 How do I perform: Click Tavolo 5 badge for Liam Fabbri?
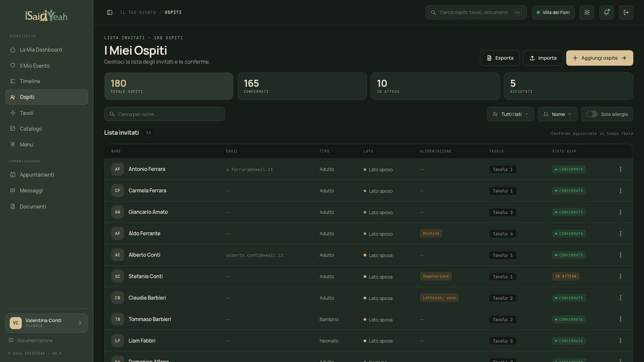[502, 341]
